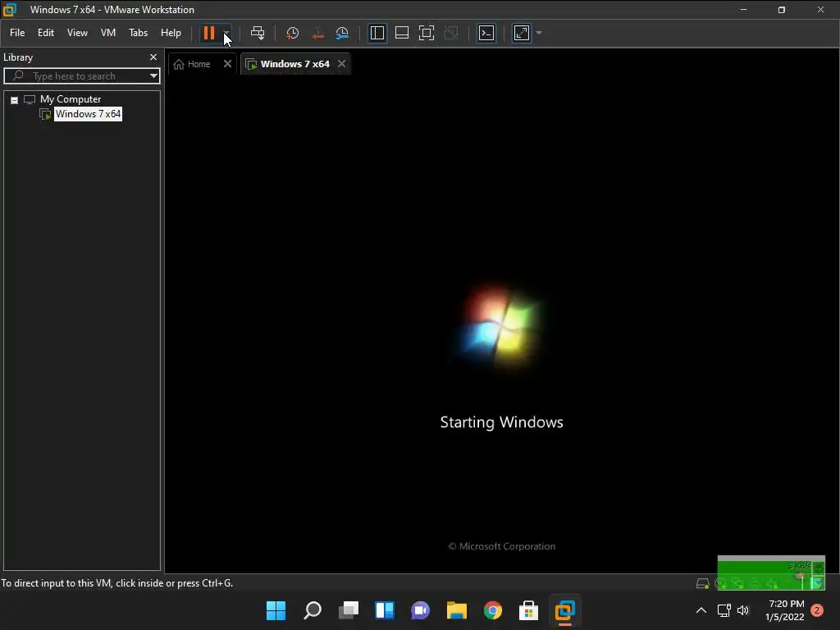
Task: Open the stretch options dropdown arrow
Action: click(x=539, y=33)
